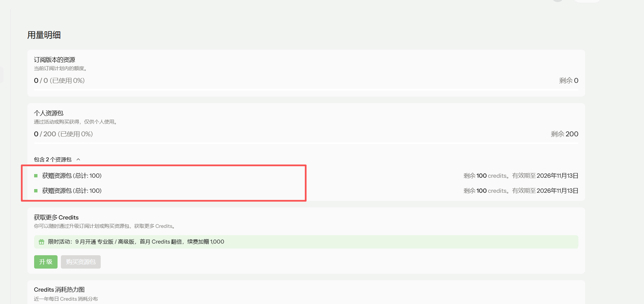644x304 pixels.
Task: Click the 你可以随时通过升级订阅计划 description text
Action: [105, 226]
